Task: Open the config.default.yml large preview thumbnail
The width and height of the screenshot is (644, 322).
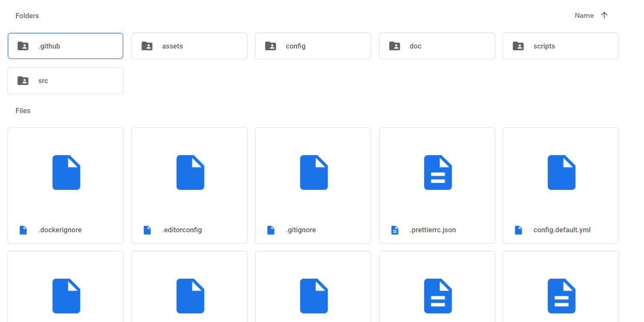Action: point(562,172)
